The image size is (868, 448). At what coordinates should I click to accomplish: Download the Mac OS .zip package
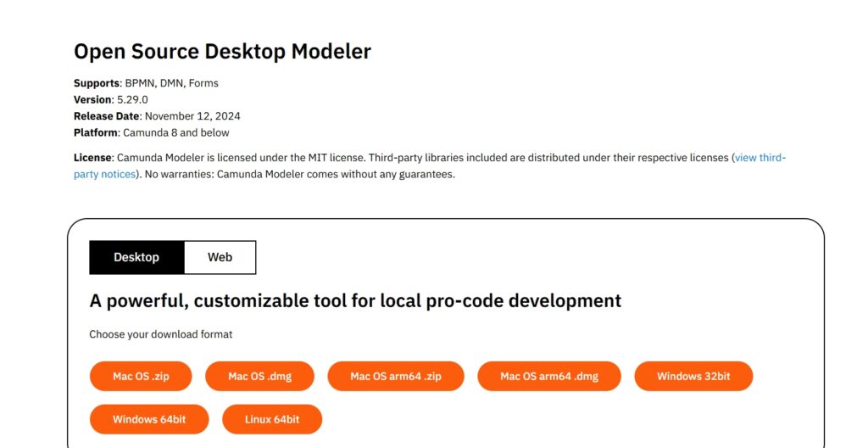coord(141,377)
